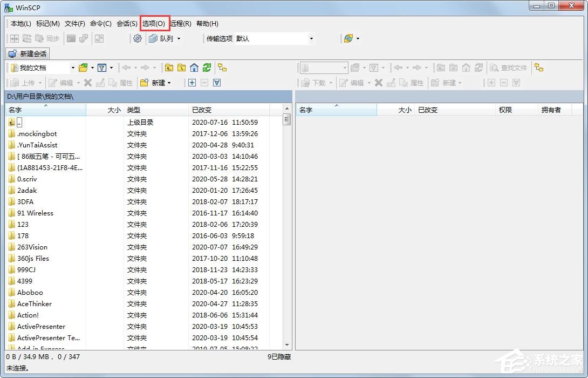
Task: Click the green plus select-files button
Action: (191, 82)
